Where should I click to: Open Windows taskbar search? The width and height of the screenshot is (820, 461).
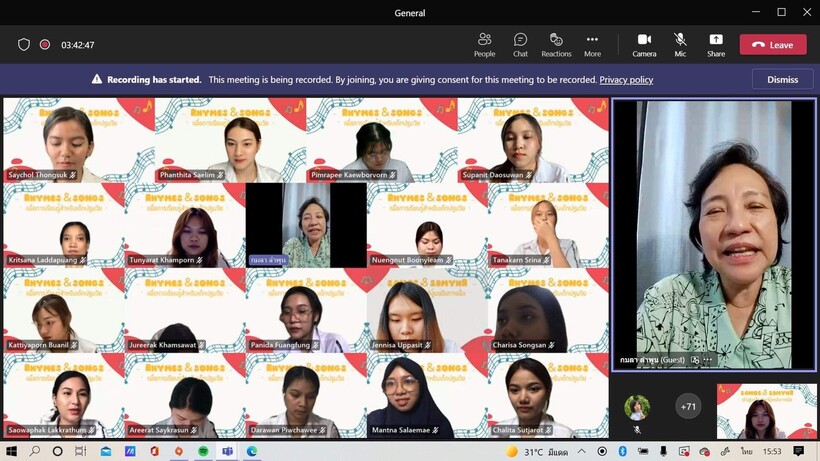point(34,452)
